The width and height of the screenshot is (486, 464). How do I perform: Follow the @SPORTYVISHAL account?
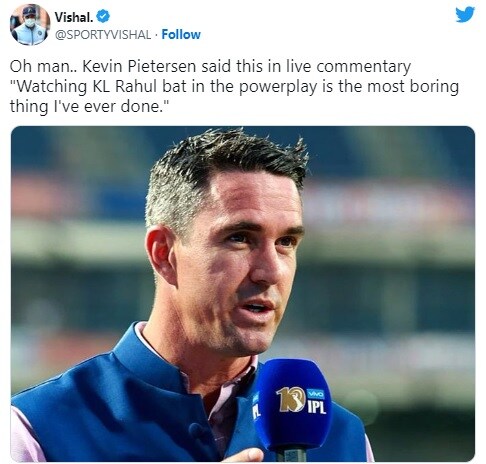181,34
